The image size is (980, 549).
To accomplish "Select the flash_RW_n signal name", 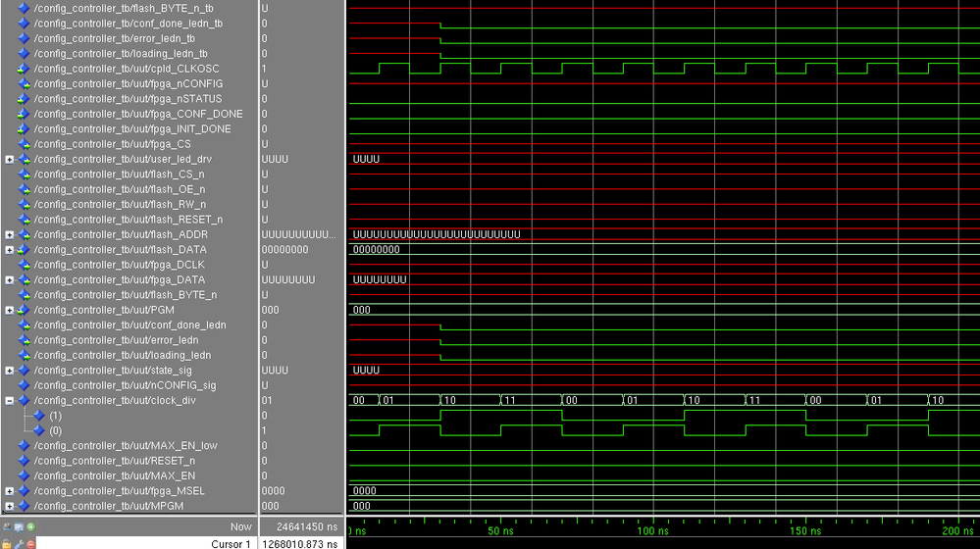I will click(x=120, y=204).
